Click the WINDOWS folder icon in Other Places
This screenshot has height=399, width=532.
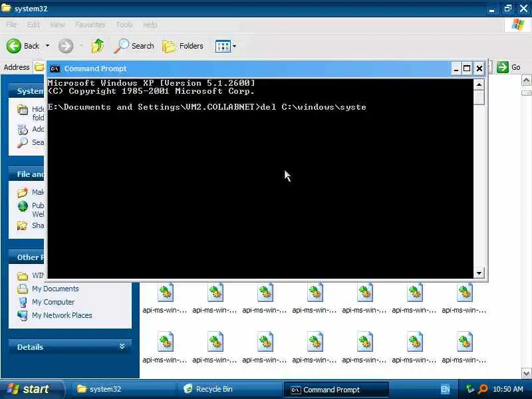pos(23,275)
